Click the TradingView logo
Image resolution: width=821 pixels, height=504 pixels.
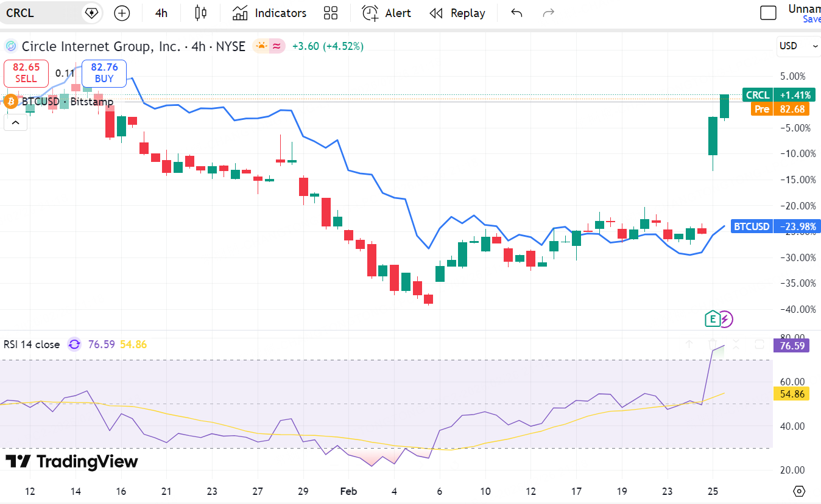[72, 461]
